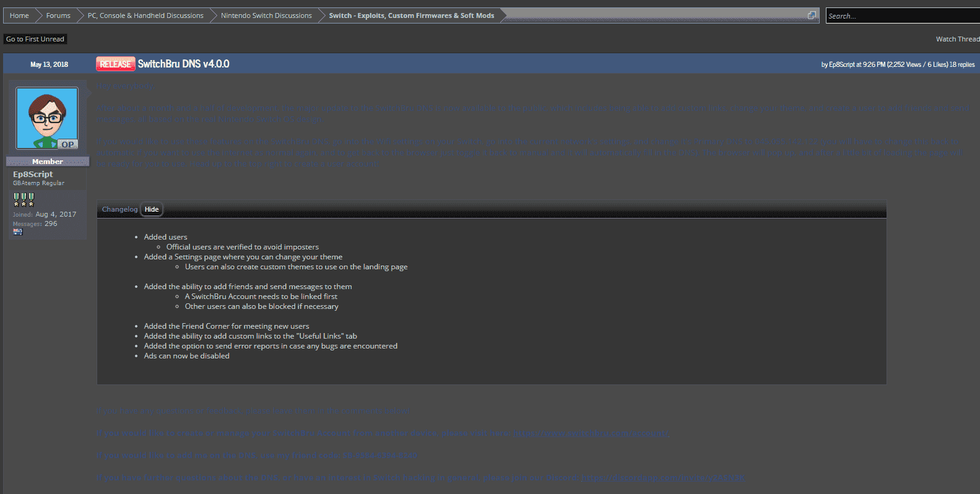The image size is (980, 494).
Task: Click the 'Added users' changelog item
Action: tap(165, 237)
